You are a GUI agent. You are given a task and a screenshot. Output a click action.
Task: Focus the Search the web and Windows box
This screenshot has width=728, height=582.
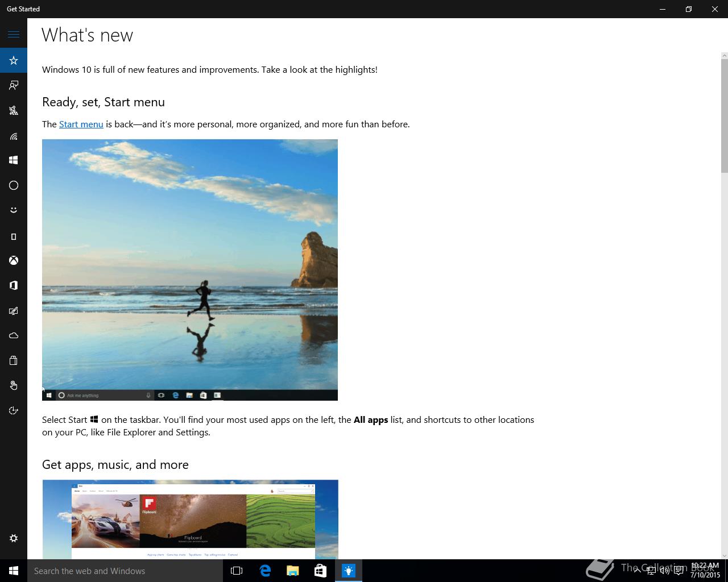point(125,571)
